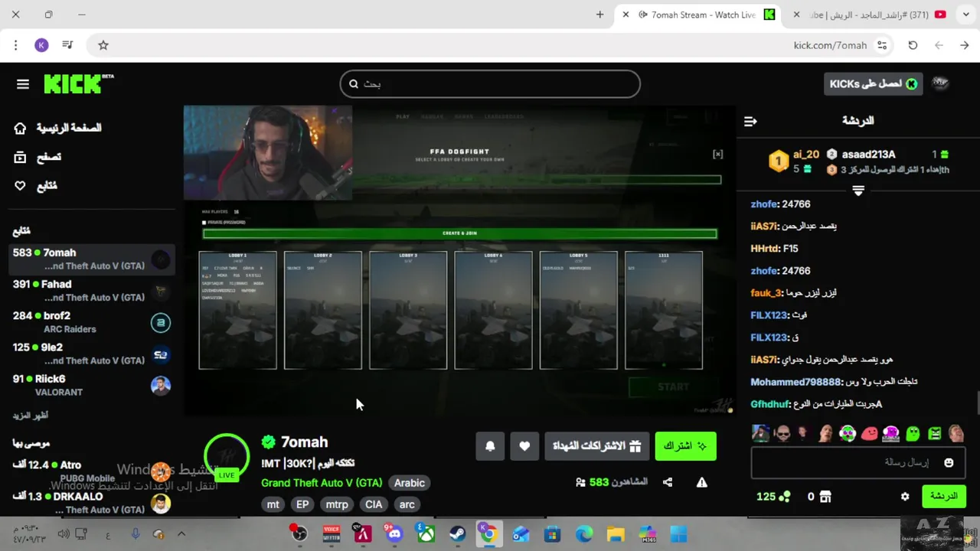Open the emoji picker in chat input
Image resolution: width=980 pixels, height=551 pixels.
coord(949,463)
